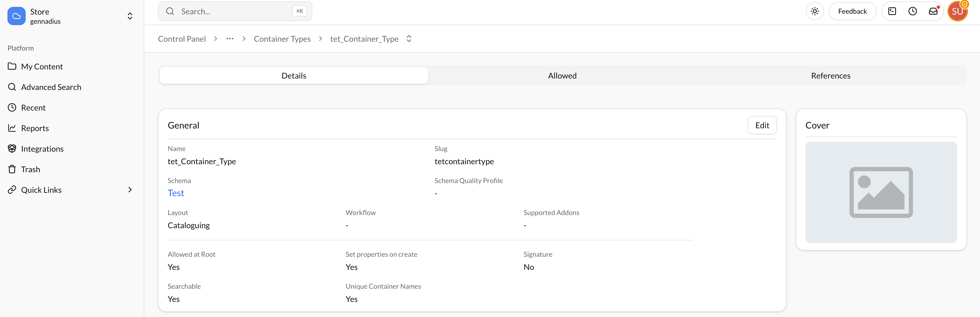980x317 pixels.
Task: Expand Quick Links chevron
Action: click(130, 190)
